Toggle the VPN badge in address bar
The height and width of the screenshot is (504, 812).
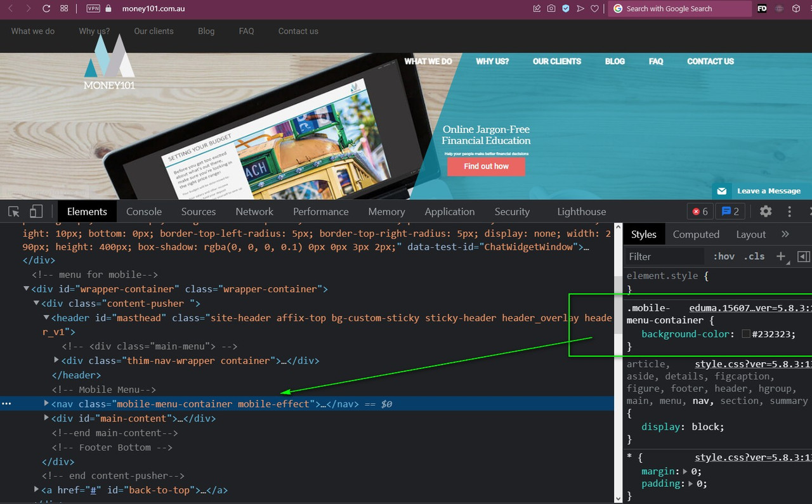point(93,9)
